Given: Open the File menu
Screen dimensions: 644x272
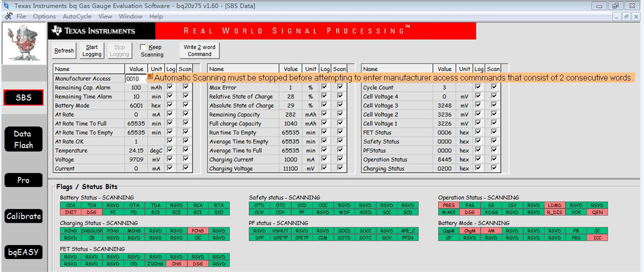Looking at the screenshot, I should (x=21, y=16).
